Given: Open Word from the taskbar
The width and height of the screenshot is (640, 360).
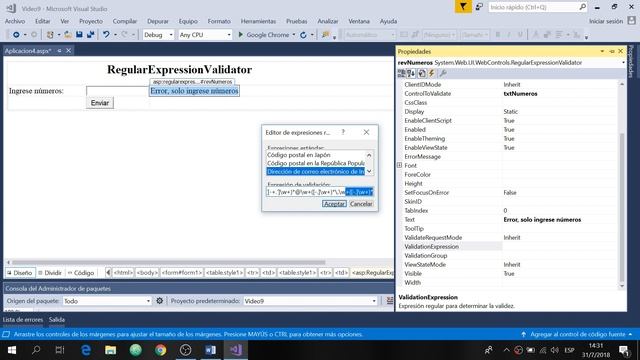Looking at the screenshot, I should click(x=210, y=350).
